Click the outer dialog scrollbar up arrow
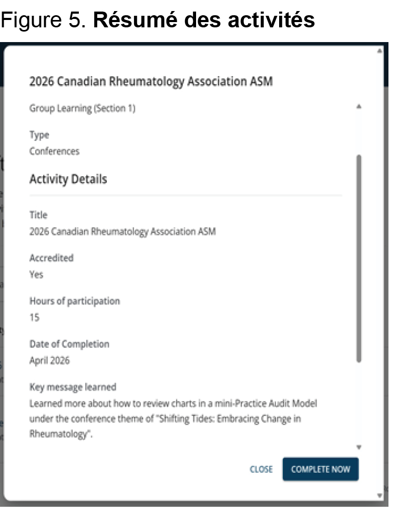Viewport: 420px width, 529px height. point(380,50)
